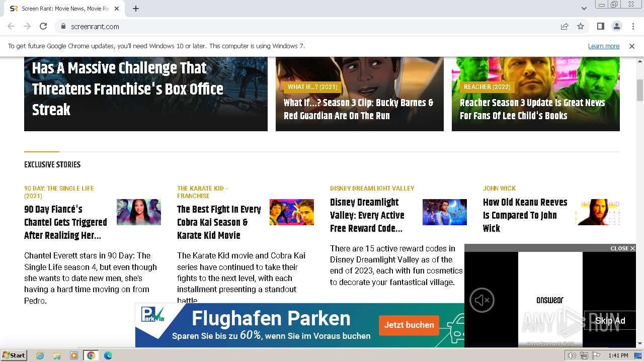Open File Explorer from the taskbar
Image resolution: width=644 pixels, height=362 pixels.
(57, 355)
